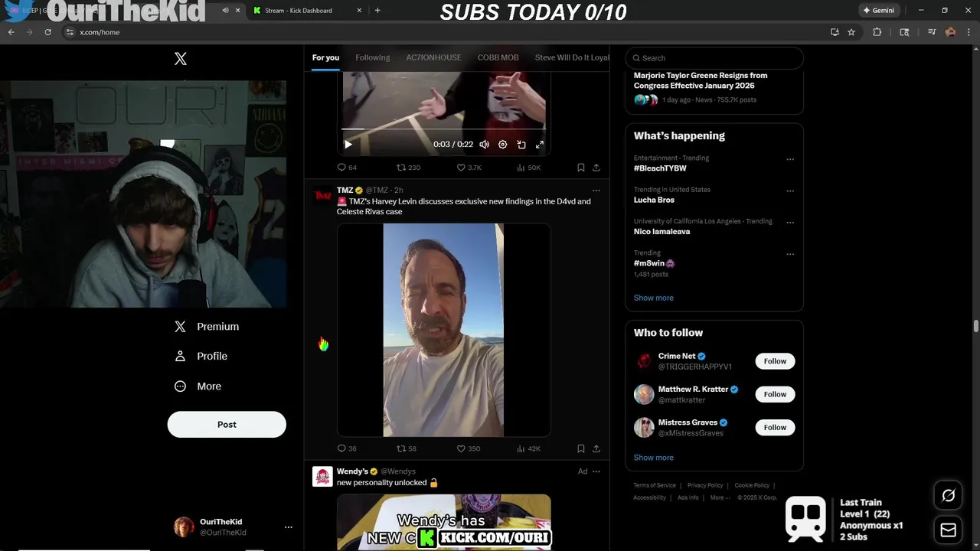Click the X search field
Viewport: 980px width, 551px height.
(x=714, y=58)
